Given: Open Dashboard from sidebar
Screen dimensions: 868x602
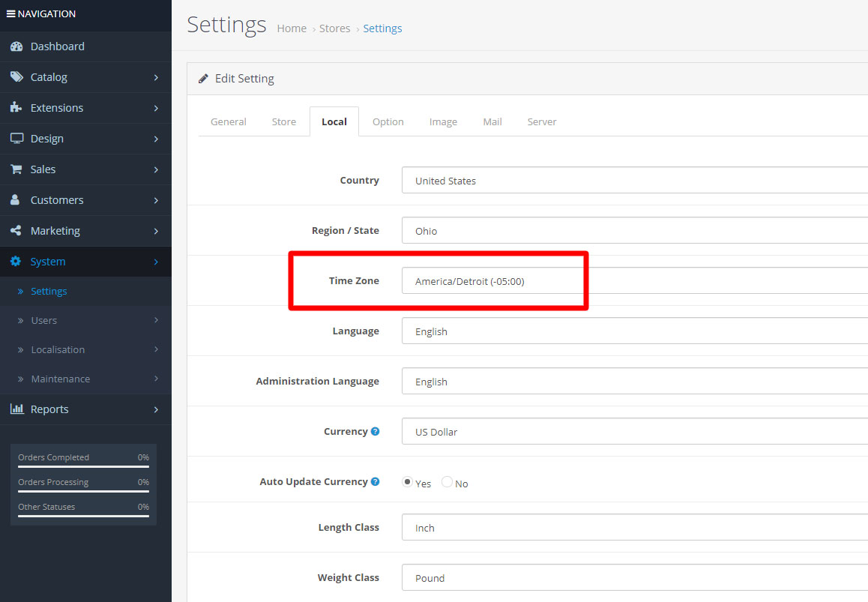Looking at the screenshot, I should click(x=85, y=46).
